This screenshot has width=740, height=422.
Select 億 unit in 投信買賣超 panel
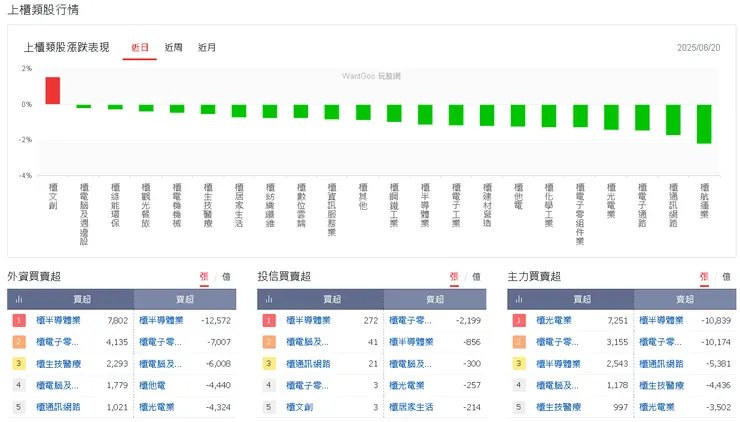click(x=476, y=277)
